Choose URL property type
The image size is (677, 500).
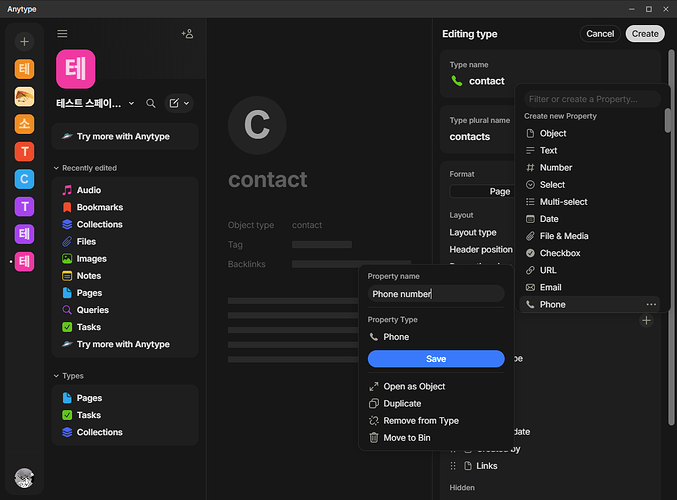click(589, 270)
